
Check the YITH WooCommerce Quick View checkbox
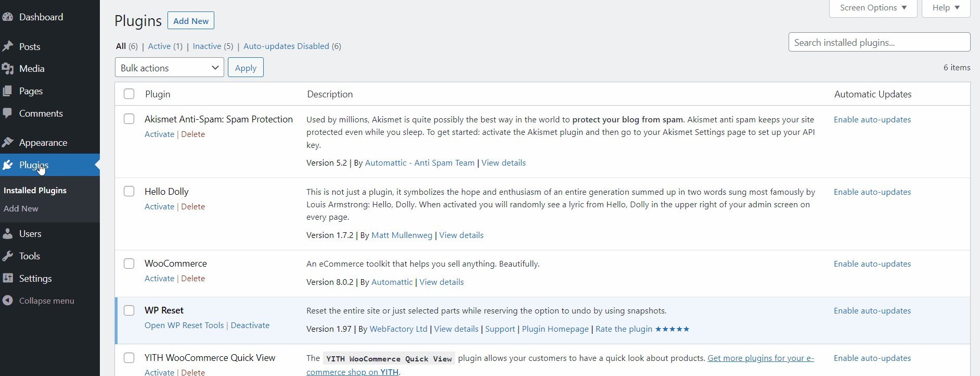point(129,358)
